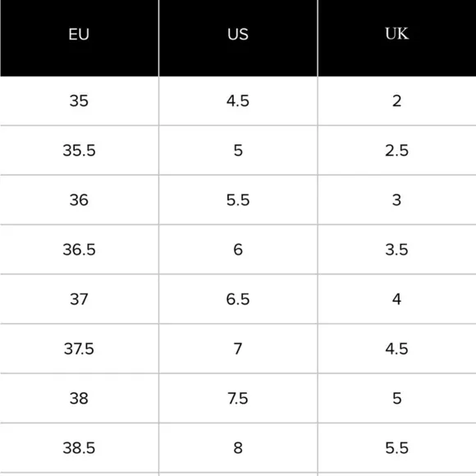Viewport: 476px width, 476px height.
Task: Click US size 8 cell
Action: [x=238, y=448]
